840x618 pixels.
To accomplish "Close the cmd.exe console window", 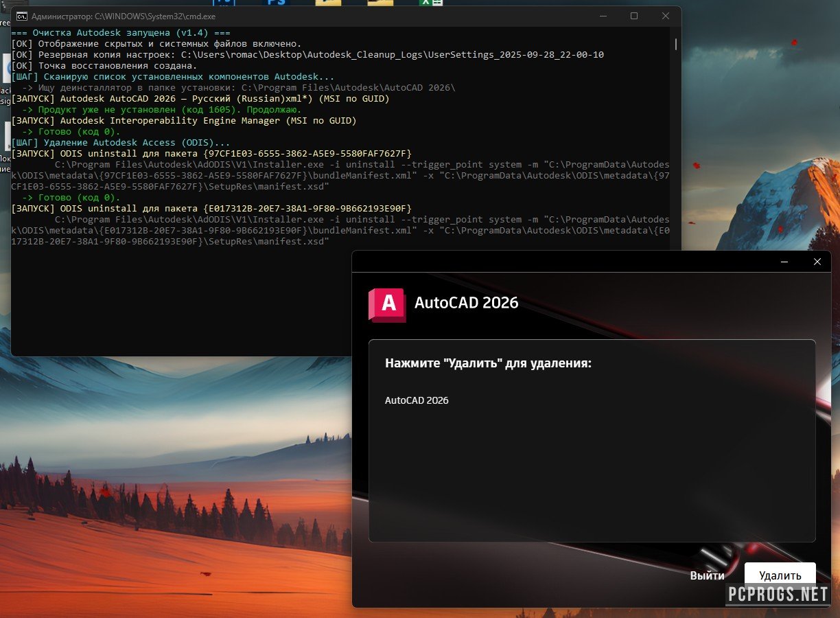I will tap(665, 16).
